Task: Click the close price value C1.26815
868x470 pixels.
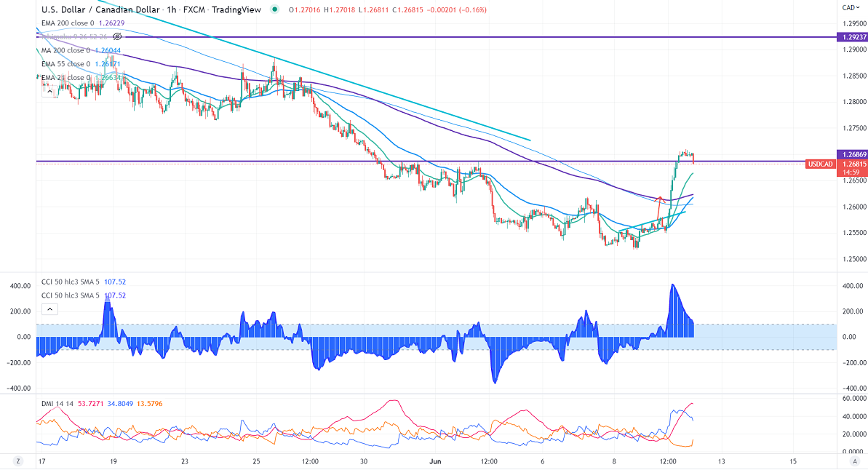Action: (407, 10)
